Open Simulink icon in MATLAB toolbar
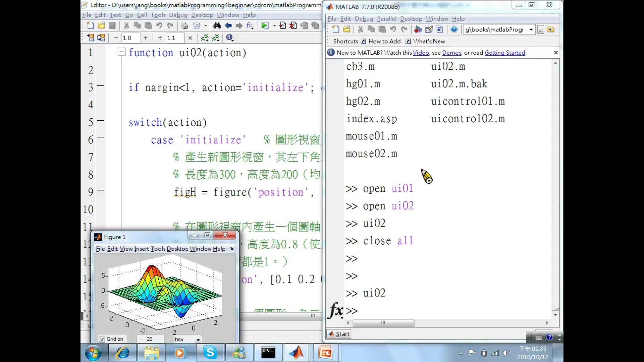 (418, 29)
